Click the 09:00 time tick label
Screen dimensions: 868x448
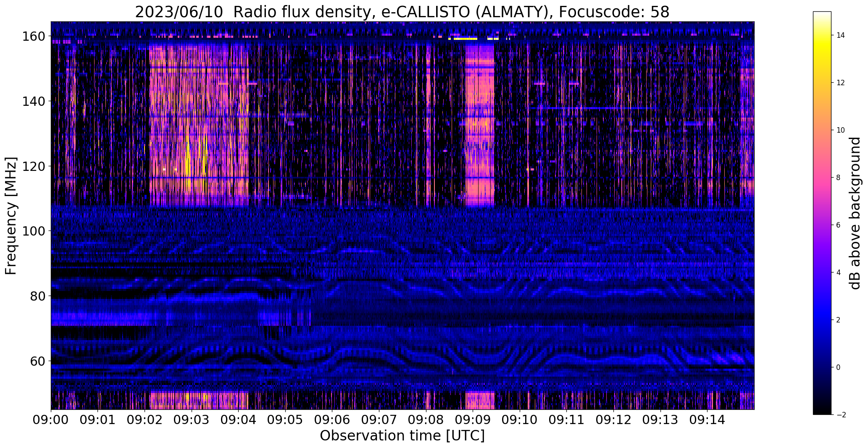pyautogui.click(x=51, y=419)
